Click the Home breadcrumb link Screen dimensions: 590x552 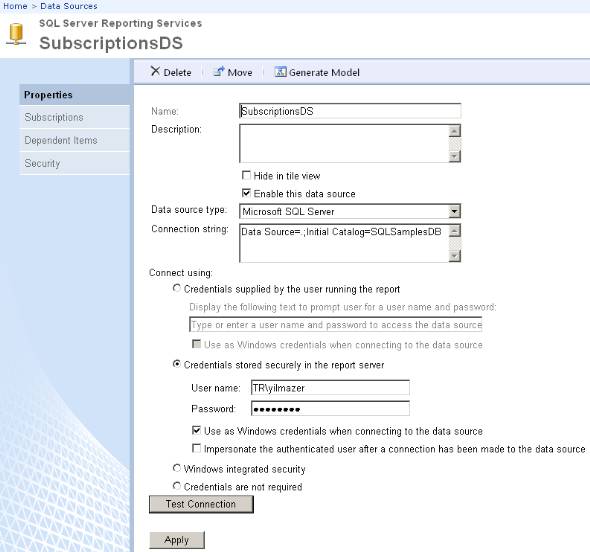click(x=15, y=6)
